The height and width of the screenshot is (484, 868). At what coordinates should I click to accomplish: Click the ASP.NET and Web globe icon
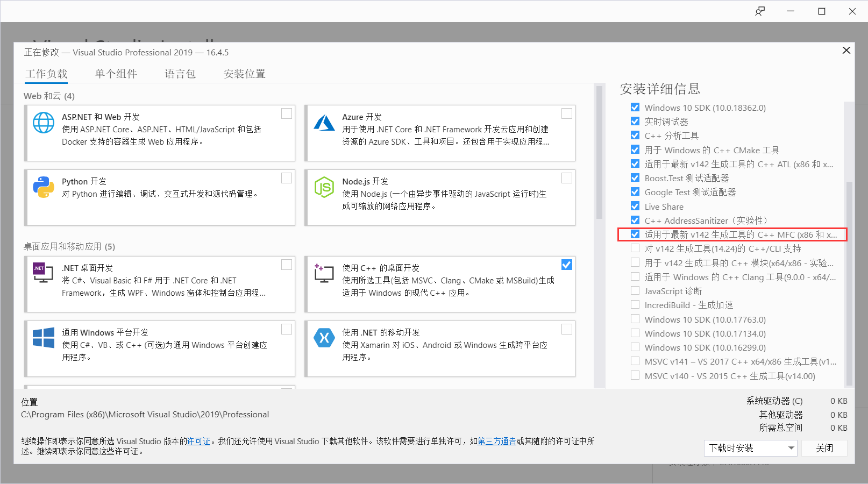click(x=44, y=123)
